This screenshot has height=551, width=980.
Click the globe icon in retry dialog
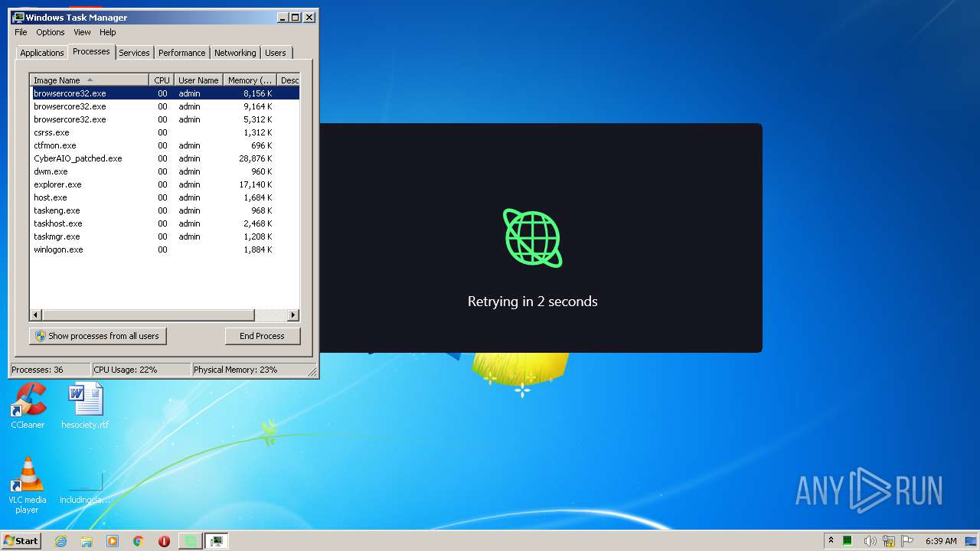[532, 238]
